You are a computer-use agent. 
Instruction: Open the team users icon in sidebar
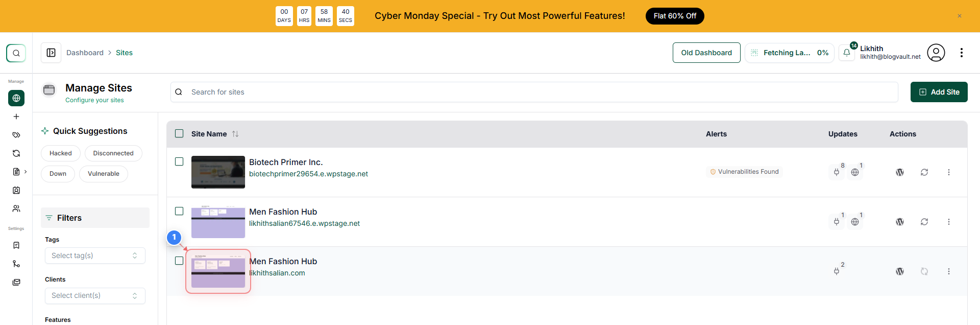pyautogui.click(x=16, y=208)
